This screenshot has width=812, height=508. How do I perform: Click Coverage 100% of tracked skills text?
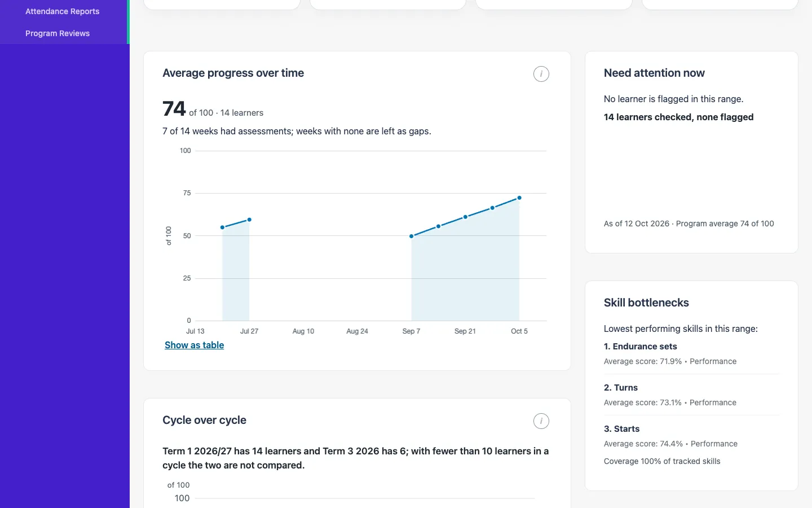coord(662,461)
